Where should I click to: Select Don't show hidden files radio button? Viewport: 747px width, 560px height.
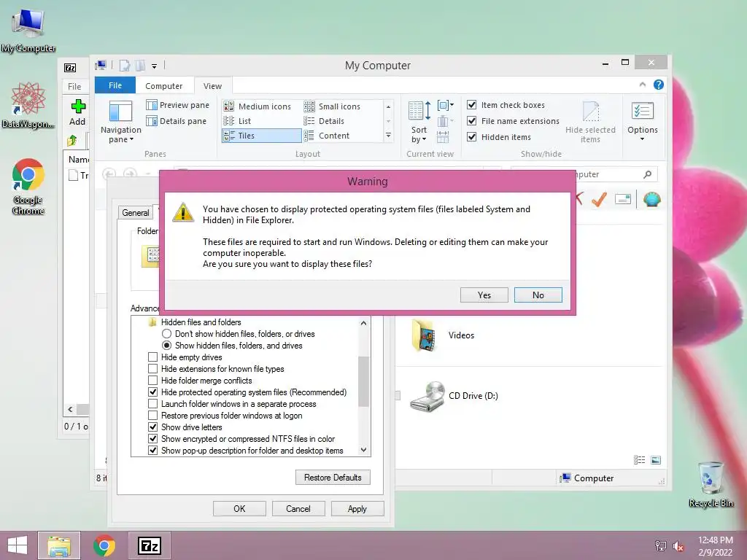166,334
